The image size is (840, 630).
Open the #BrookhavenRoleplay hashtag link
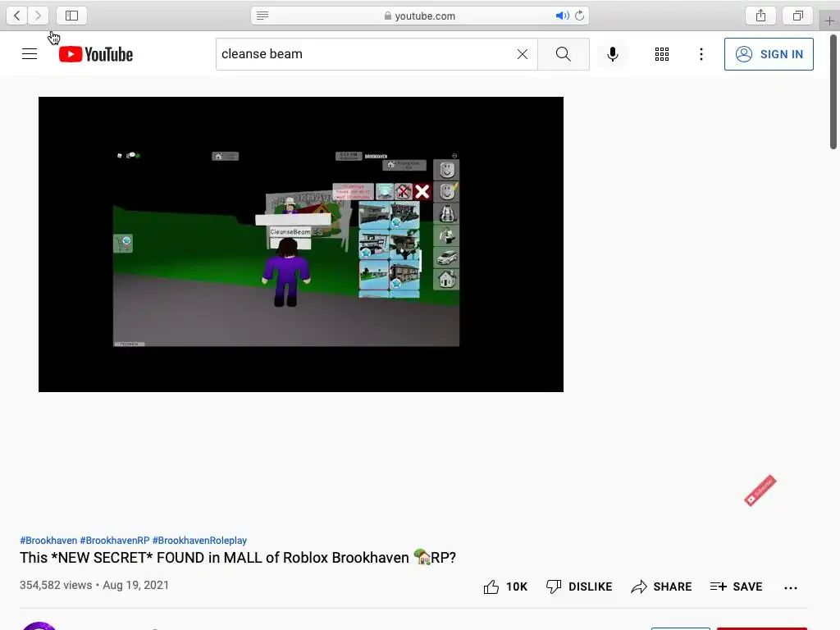pyautogui.click(x=199, y=541)
